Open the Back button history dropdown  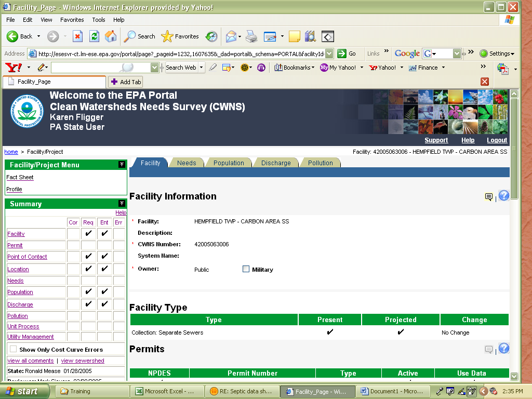coord(38,36)
